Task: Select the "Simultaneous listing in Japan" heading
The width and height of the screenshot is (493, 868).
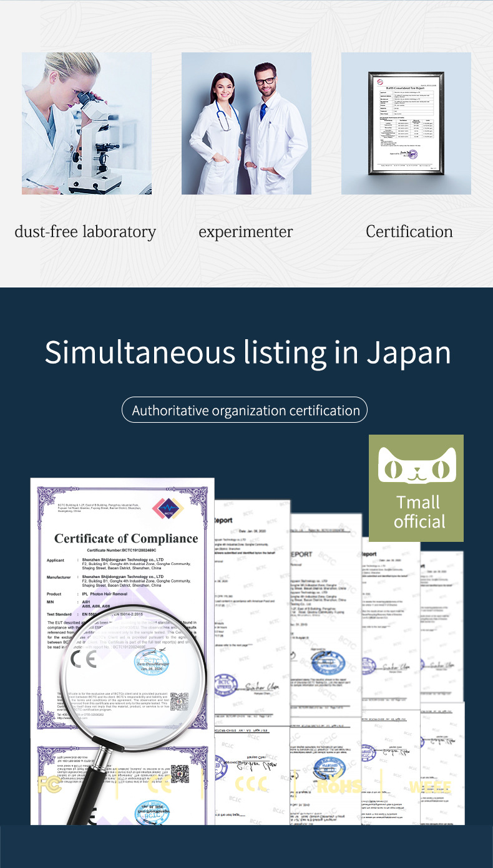Action: click(248, 352)
